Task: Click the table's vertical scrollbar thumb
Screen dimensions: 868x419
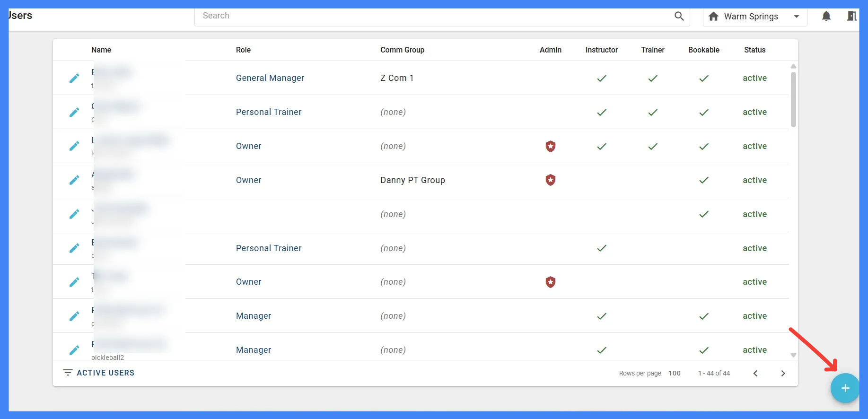Action: click(x=793, y=99)
